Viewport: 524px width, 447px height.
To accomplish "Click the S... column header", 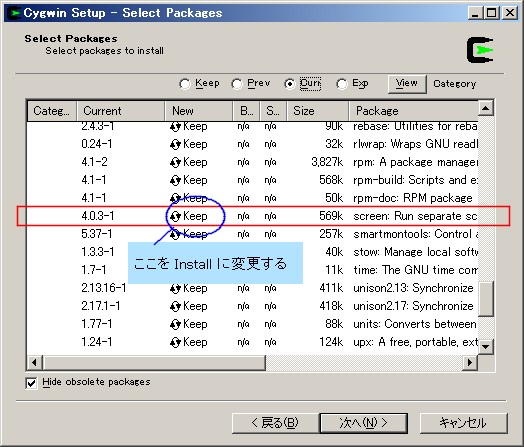I will click(x=273, y=111).
